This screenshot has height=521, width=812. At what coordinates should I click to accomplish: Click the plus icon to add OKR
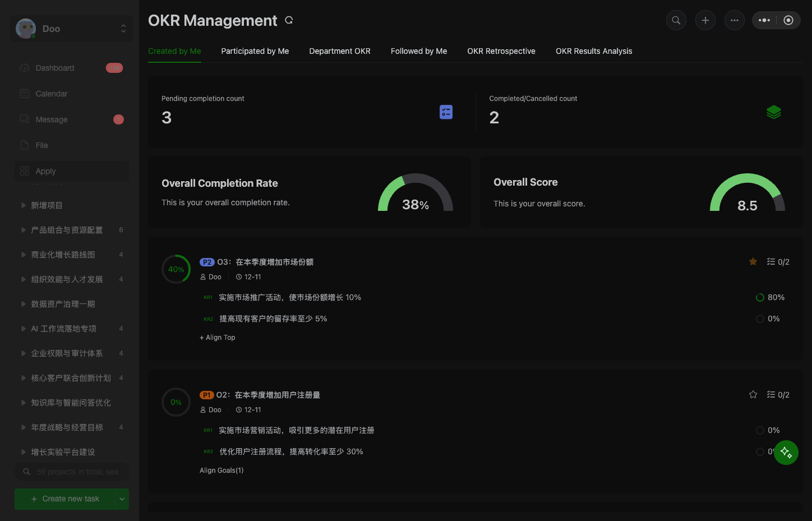[x=705, y=20]
